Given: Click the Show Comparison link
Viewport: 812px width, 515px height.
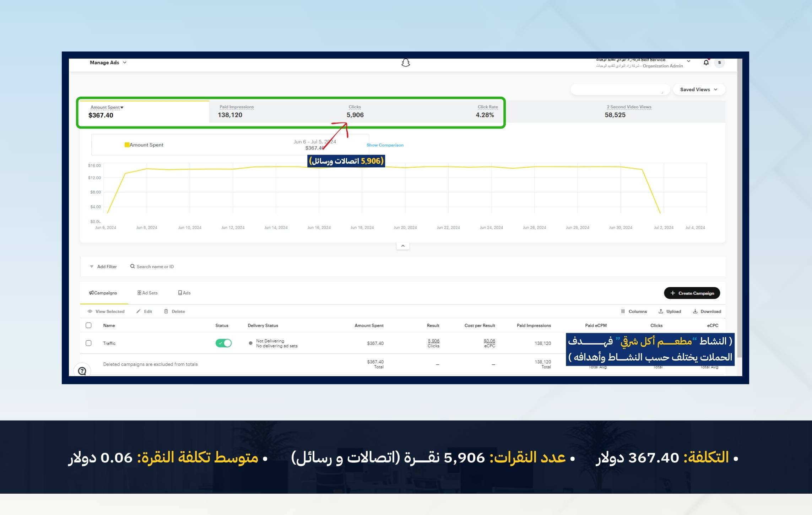Looking at the screenshot, I should 385,145.
